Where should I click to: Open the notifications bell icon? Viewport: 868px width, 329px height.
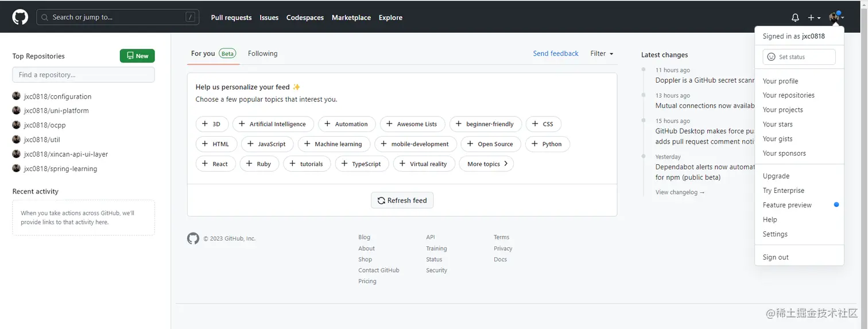click(795, 18)
